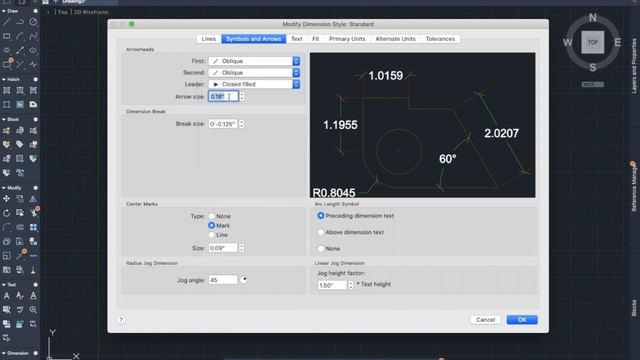This screenshot has width=640, height=360.
Task: Collapse the Modify tool section
Action: tap(4, 188)
